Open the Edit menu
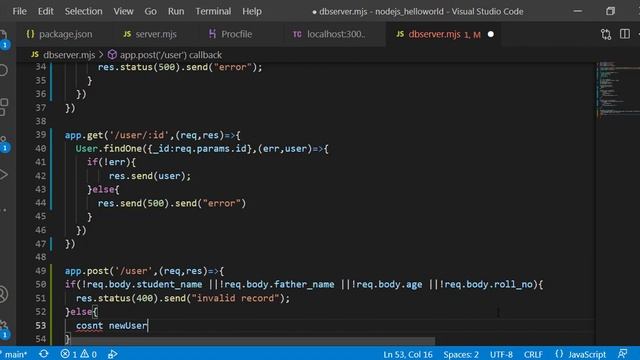The height and width of the screenshot is (360, 640). click(x=45, y=11)
